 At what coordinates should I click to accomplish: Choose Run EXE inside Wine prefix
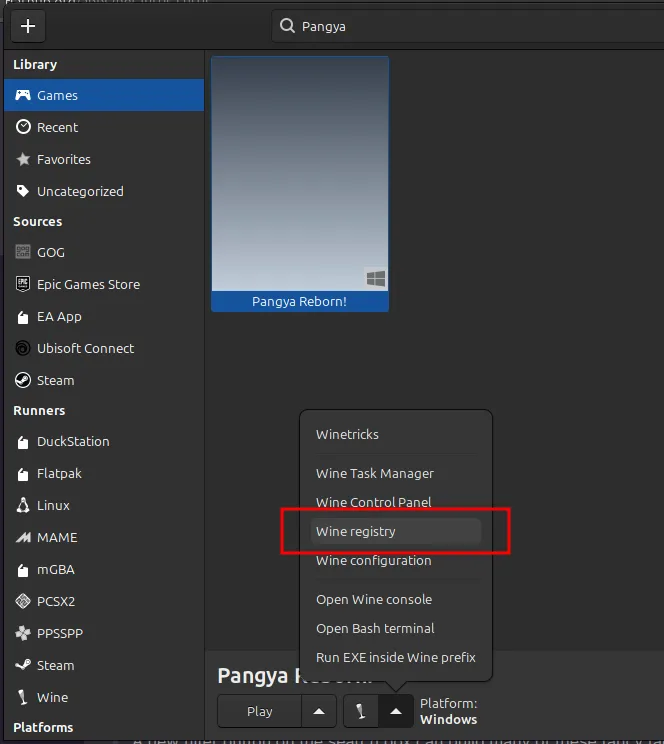click(396, 657)
